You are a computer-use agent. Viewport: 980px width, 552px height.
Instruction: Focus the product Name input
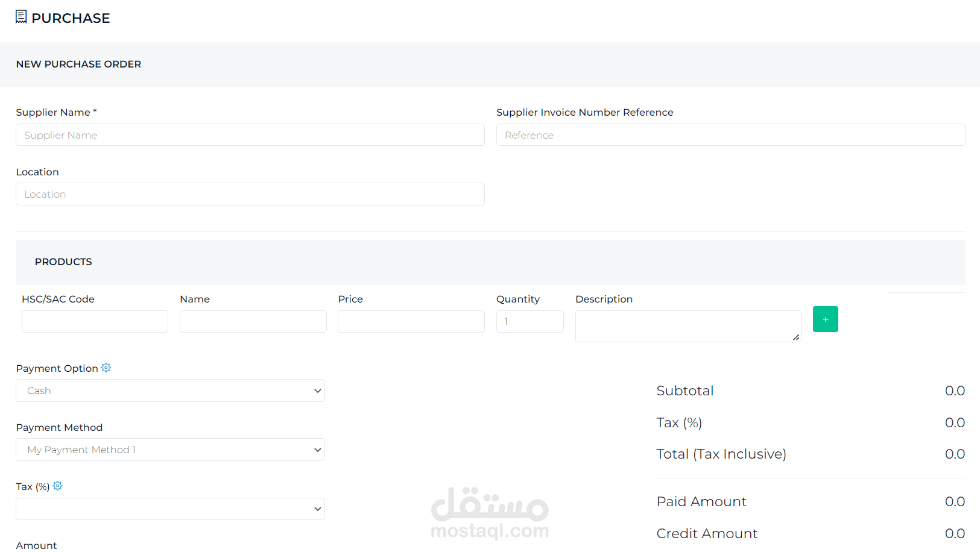pyautogui.click(x=253, y=321)
